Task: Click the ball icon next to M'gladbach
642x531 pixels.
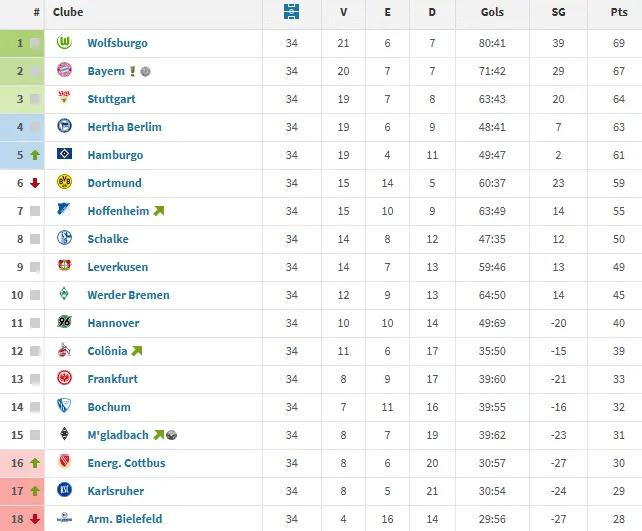Action: point(172,435)
